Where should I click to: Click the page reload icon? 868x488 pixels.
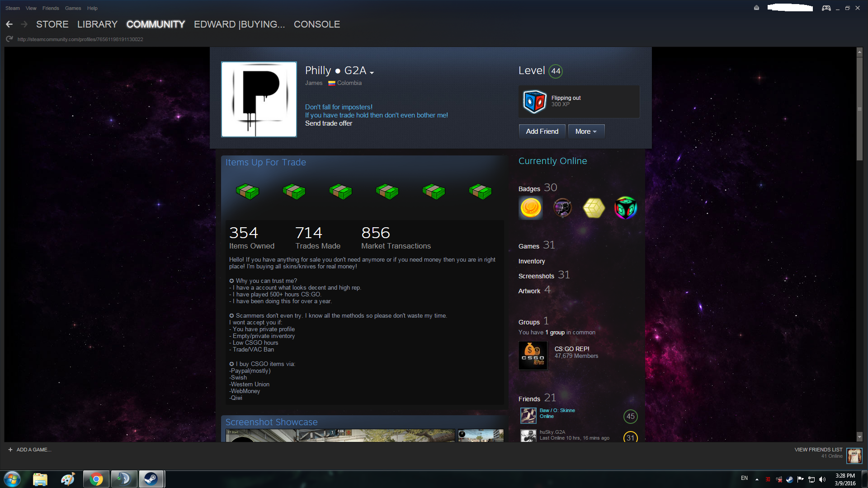click(x=9, y=39)
